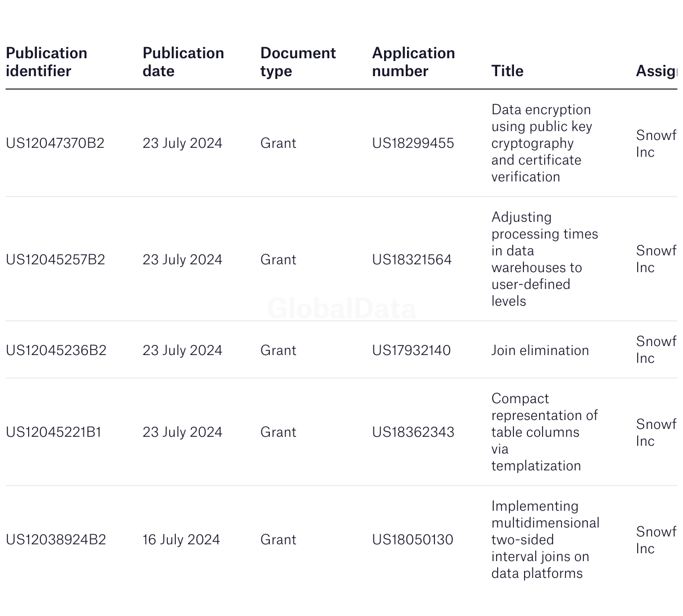The image size is (683, 616).
Task: Click the Publication date column header
Action: click(183, 62)
